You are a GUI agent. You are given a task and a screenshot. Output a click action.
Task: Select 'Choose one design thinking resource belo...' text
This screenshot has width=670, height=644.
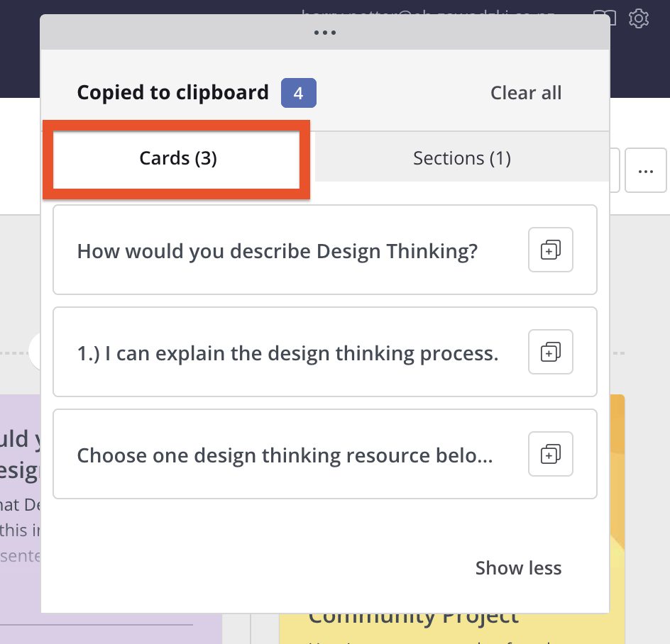pyautogui.click(x=285, y=455)
